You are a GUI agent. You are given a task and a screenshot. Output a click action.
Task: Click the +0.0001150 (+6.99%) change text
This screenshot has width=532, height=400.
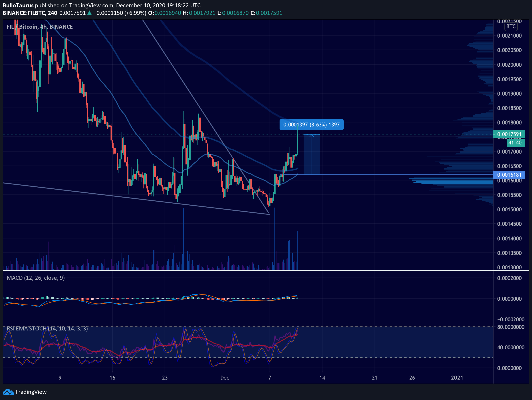[x=120, y=13]
